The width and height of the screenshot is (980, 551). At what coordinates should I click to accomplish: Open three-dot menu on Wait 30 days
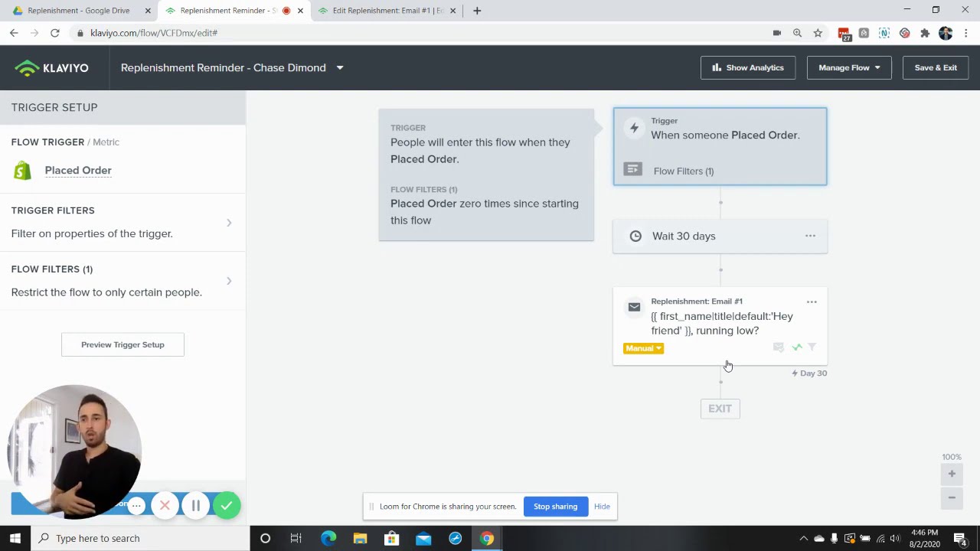(x=810, y=236)
